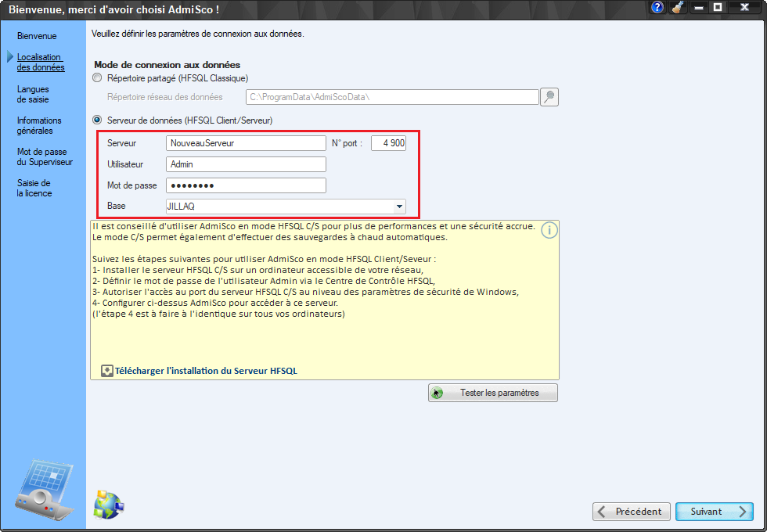Open Saisie de la licence step
The image size is (767, 532).
tap(34, 188)
